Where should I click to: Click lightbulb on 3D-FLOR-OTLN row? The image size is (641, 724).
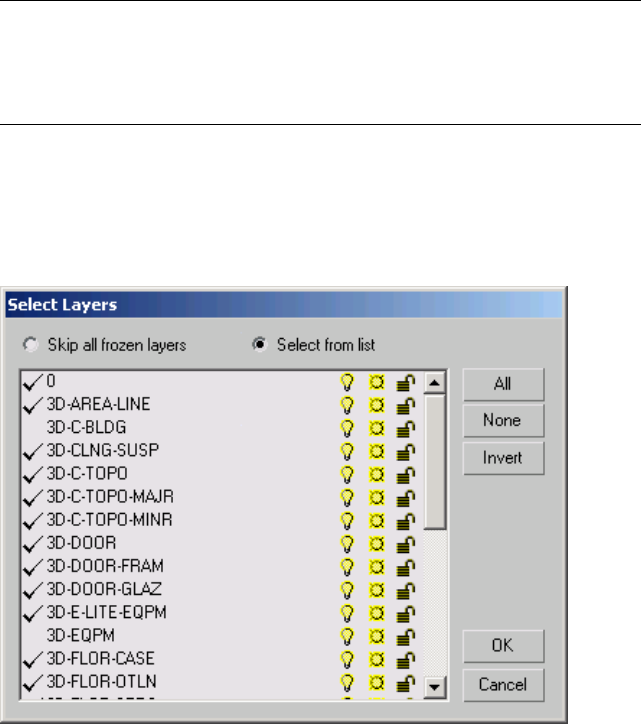[x=347, y=682]
